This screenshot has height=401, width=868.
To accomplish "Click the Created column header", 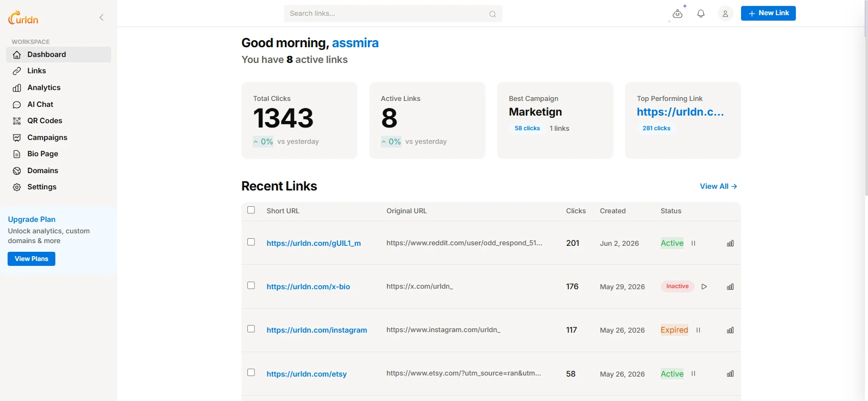I will point(612,211).
